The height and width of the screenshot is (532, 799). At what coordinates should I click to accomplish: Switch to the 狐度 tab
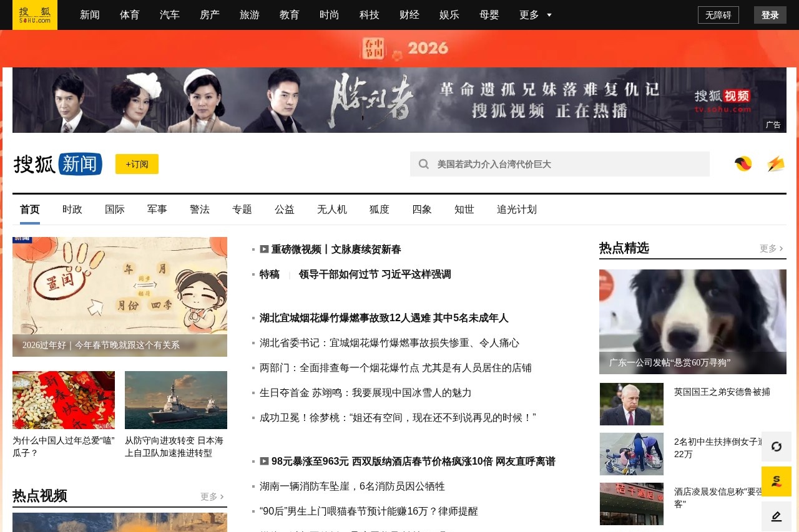pyautogui.click(x=380, y=210)
